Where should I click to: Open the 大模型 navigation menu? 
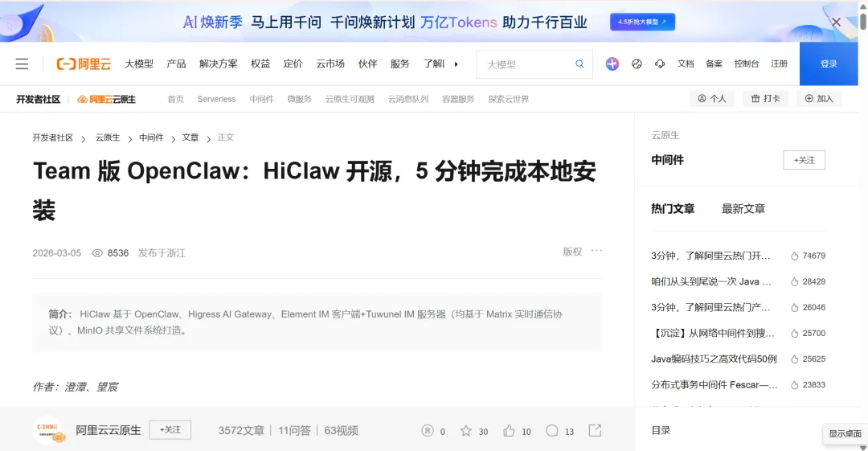point(139,64)
